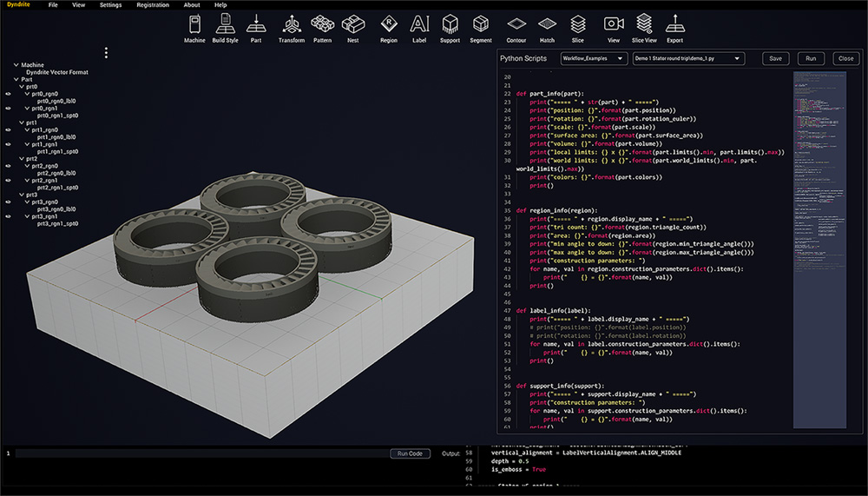
Task: Select the Nest tool icon
Action: pos(352,24)
